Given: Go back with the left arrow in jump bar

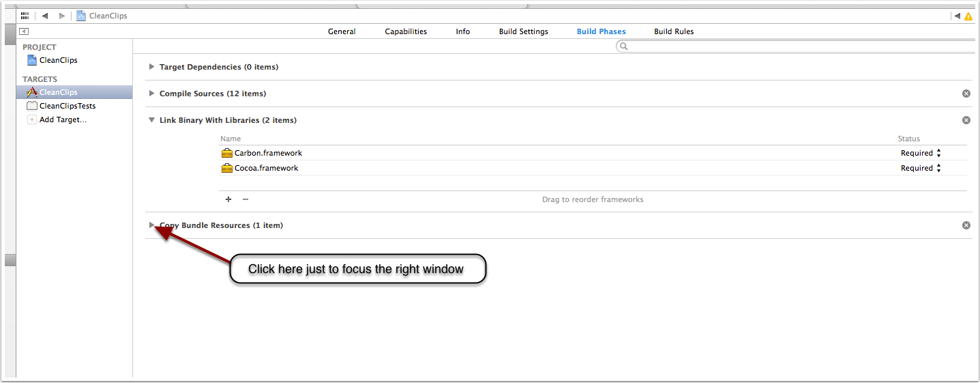Looking at the screenshot, I should coord(45,16).
